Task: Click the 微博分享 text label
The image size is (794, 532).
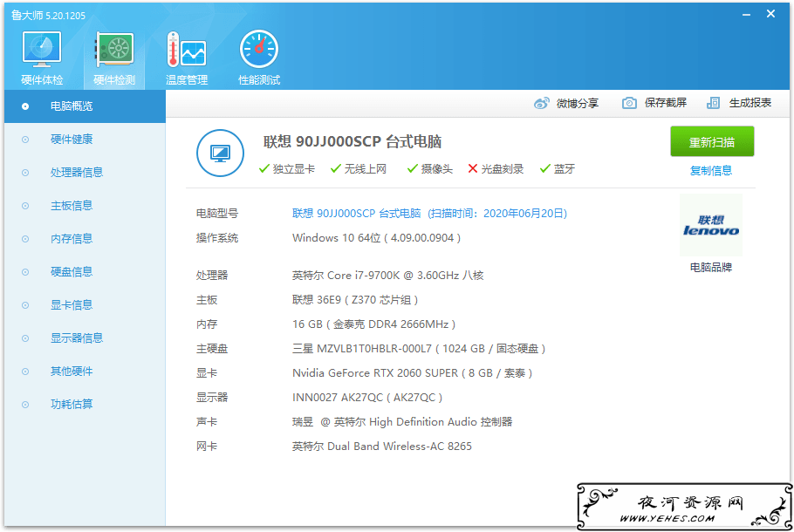Action: (578, 103)
